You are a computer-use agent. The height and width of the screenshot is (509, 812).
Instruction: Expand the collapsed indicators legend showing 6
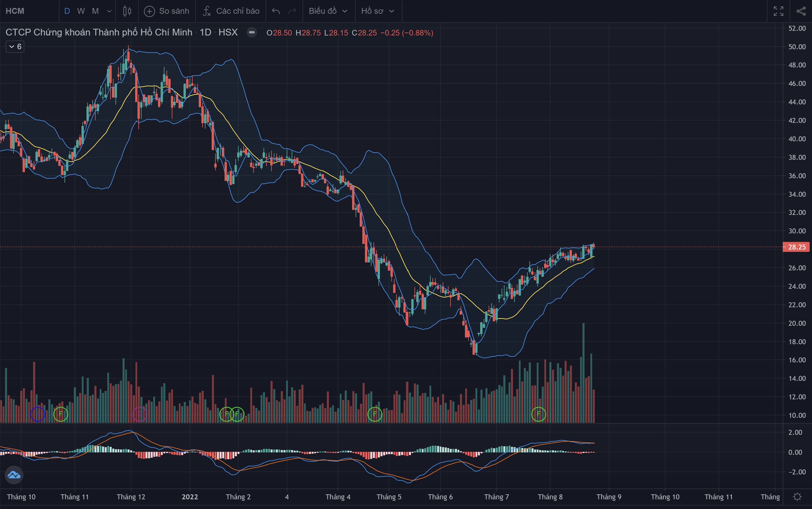click(x=15, y=46)
